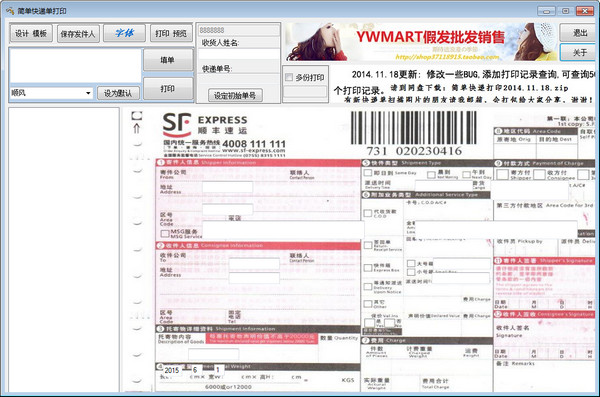Click the day field showing 1

[218, 370]
